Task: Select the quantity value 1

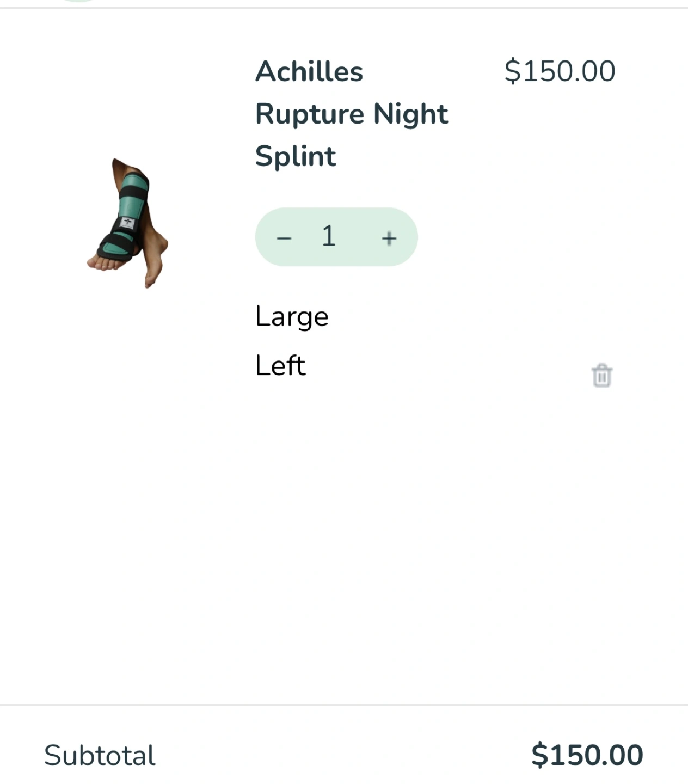Action: click(329, 236)
